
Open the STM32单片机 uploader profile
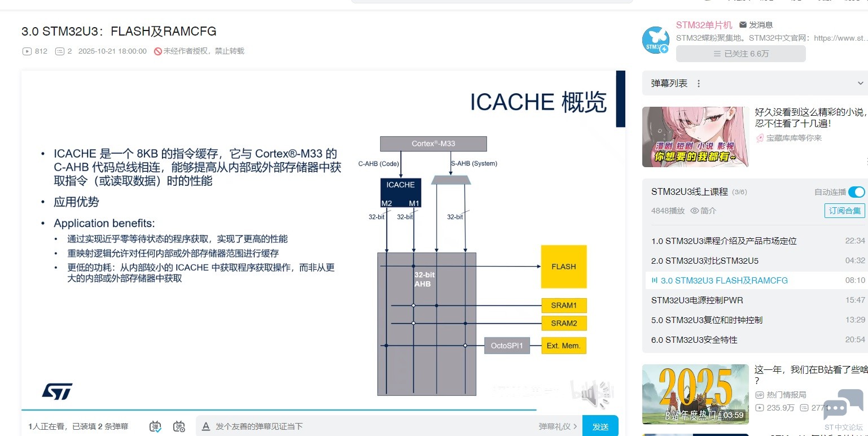704,25
